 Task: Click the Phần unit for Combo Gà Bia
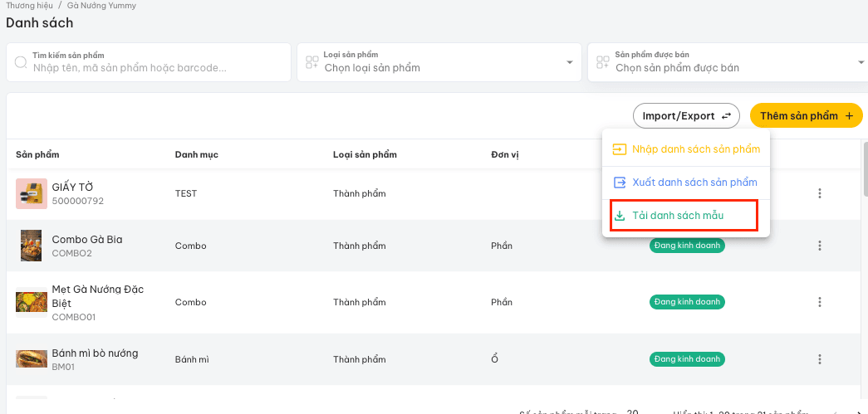pyautogui.click(x=502, y=246)
